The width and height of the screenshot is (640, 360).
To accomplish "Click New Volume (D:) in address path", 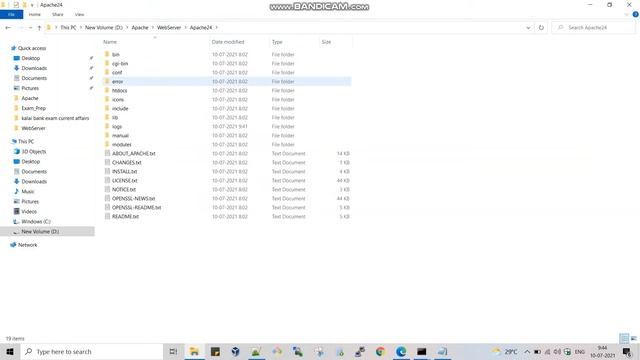I will pos(104,27).
